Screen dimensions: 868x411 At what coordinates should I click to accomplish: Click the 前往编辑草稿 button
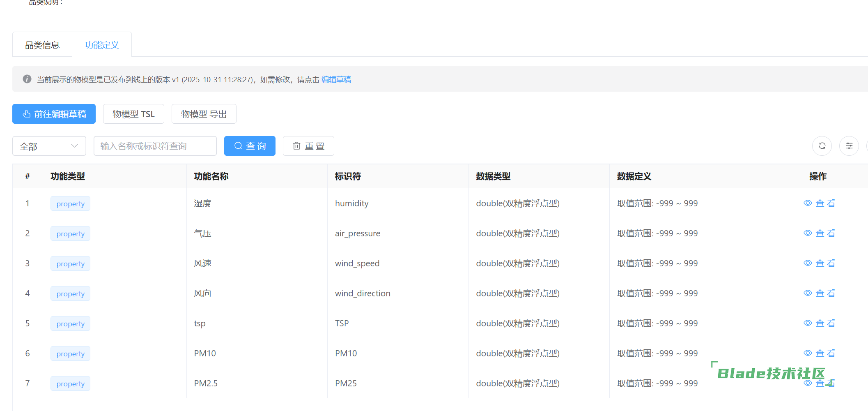click(54, 114)
